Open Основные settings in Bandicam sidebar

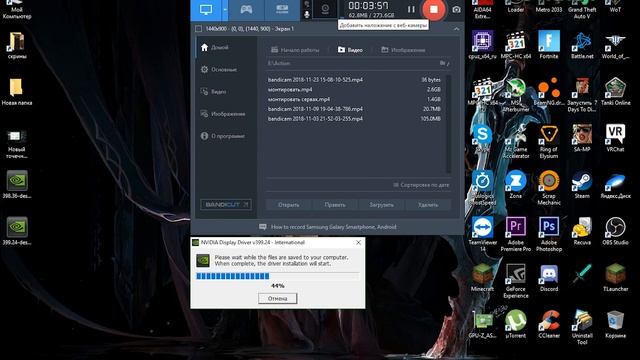pyautogui.click(x=219, y=69)
